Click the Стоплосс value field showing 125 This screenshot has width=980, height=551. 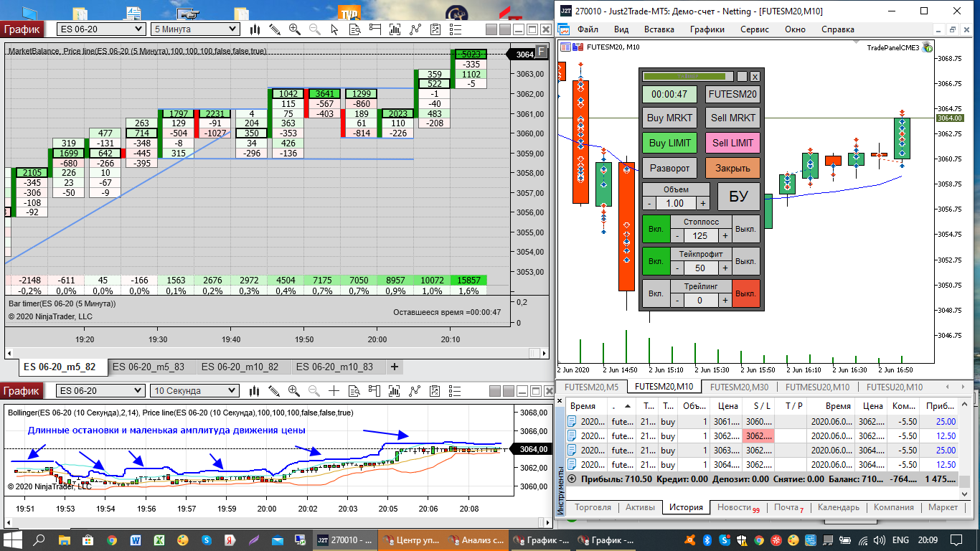click(x=701, y=235)
